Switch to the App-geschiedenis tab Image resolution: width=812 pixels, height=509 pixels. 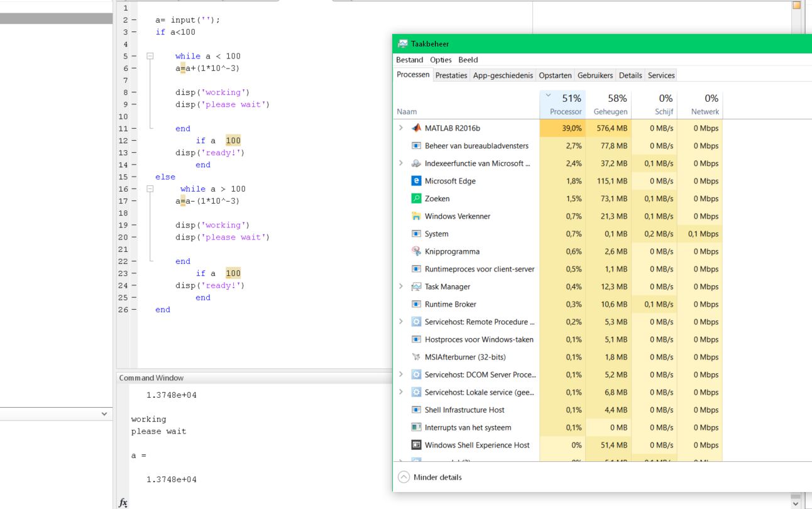pyautogui.click(x=503, y=75)
